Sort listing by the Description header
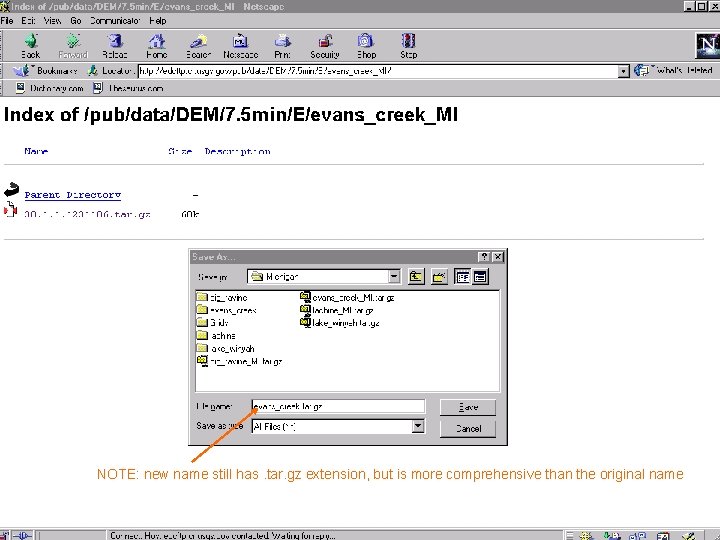This screenshot has height=540, width=720. pos(237,151)
